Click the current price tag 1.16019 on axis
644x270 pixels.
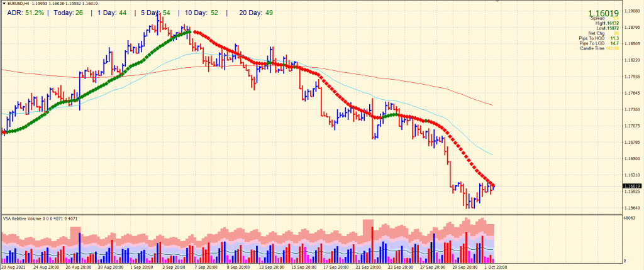pyautogui.click(x=632, y=186)
